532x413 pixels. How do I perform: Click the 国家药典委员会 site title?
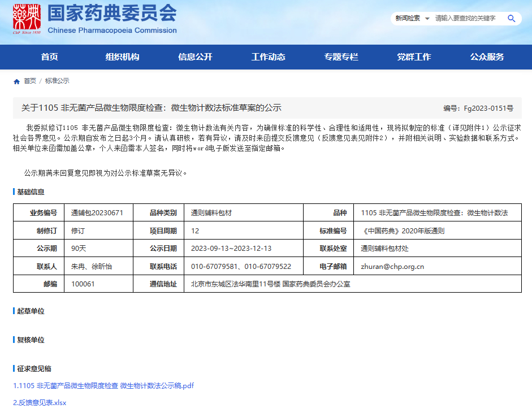pos(113,13)
